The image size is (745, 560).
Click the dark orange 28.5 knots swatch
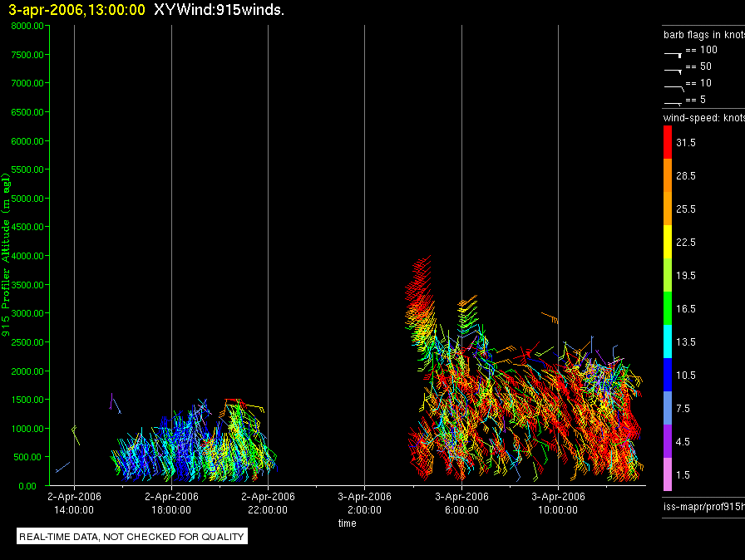668,175
